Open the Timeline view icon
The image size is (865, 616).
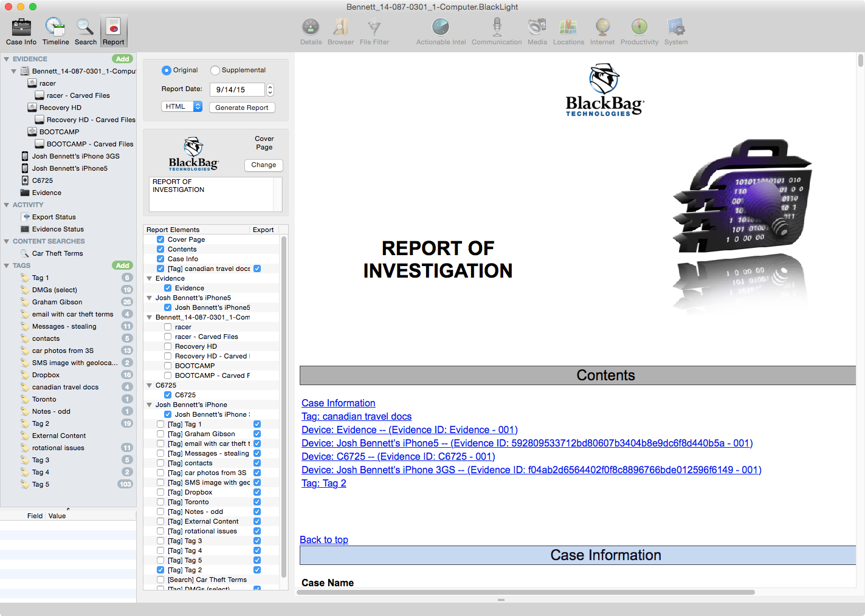pyautogui.click(x=55, y=28)
